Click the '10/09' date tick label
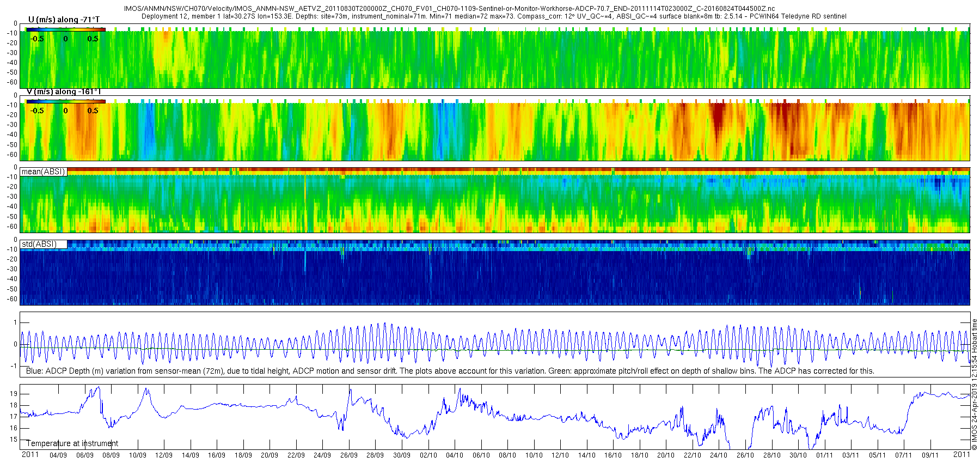The height and width of the screenshot is (463, 980). coord(138,455)
